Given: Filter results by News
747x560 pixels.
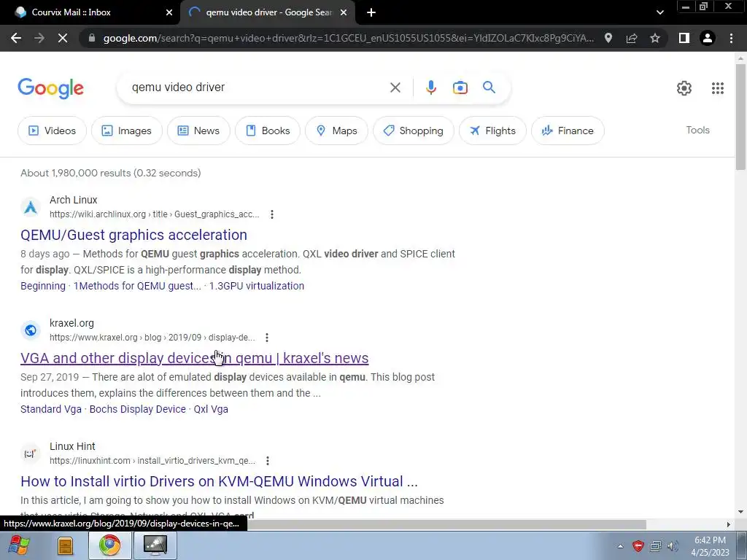Looking at the screenshot, I should pos(198,131).
